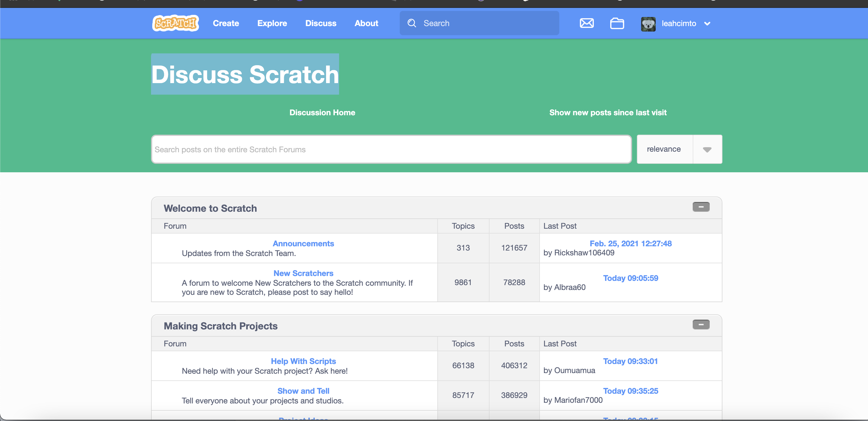Click the magnifying glass search icon

[x=412, y=23]
